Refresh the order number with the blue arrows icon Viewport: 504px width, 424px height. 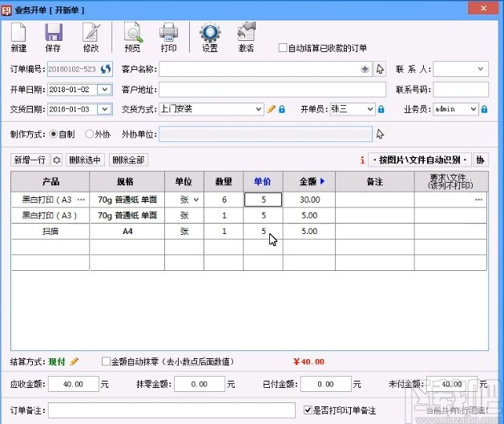[x=106, y=69]
